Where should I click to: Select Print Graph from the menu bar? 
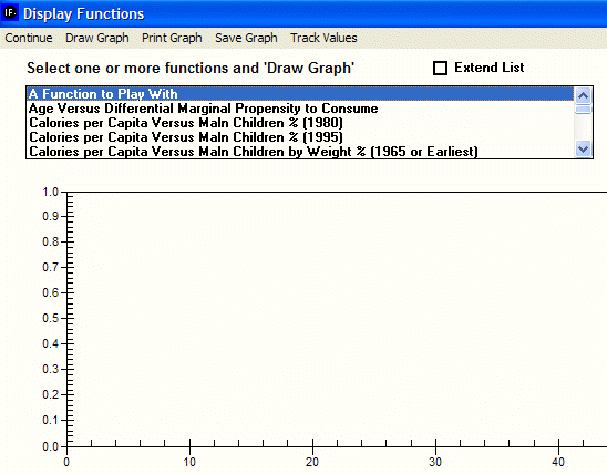[x=172, y=38]
